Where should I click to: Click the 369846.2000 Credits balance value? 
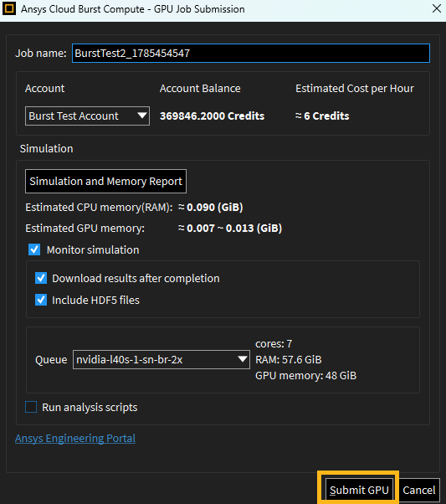click(212, 116)
